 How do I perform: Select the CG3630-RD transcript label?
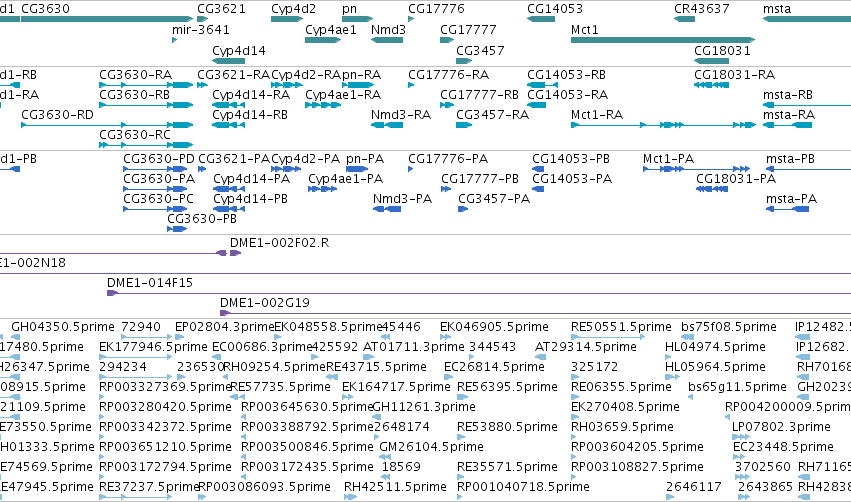(57, 115)
